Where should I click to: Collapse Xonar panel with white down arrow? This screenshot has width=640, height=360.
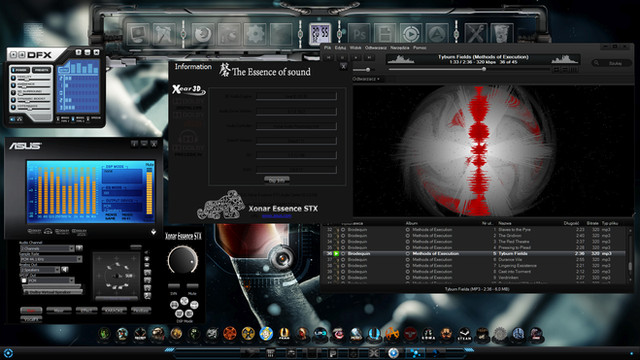pyautogui.click(x=153, y=232)
